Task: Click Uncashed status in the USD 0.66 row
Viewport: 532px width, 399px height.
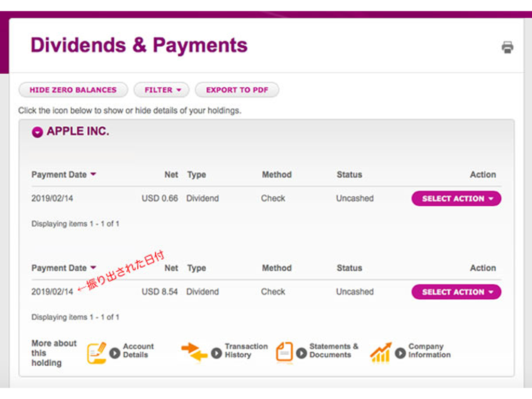Action: tap(355, 198)
